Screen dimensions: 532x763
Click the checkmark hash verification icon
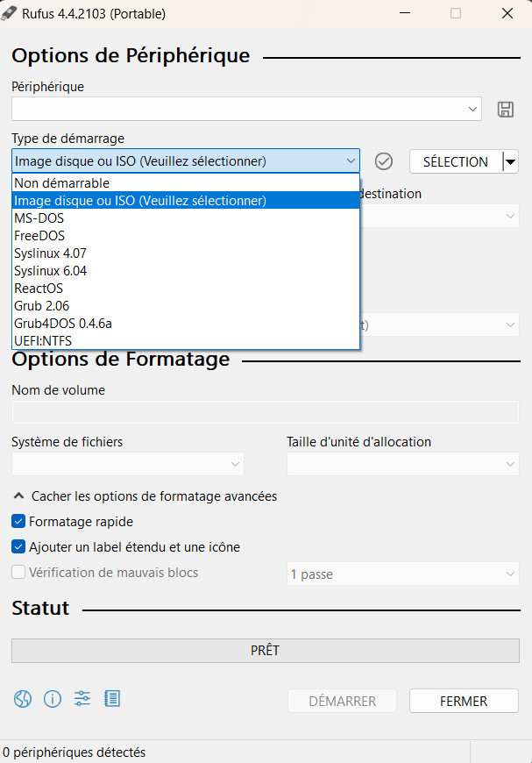click(383, 161)
